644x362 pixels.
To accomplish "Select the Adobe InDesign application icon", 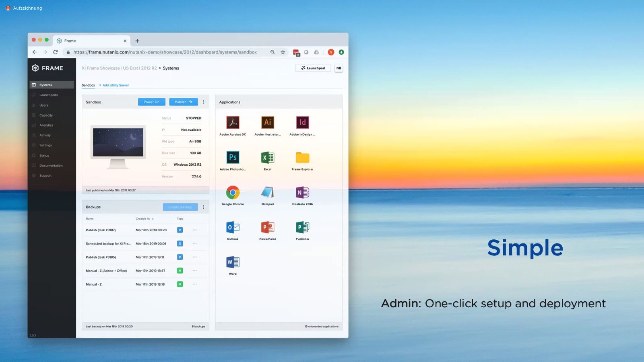I will pos(302,123).
